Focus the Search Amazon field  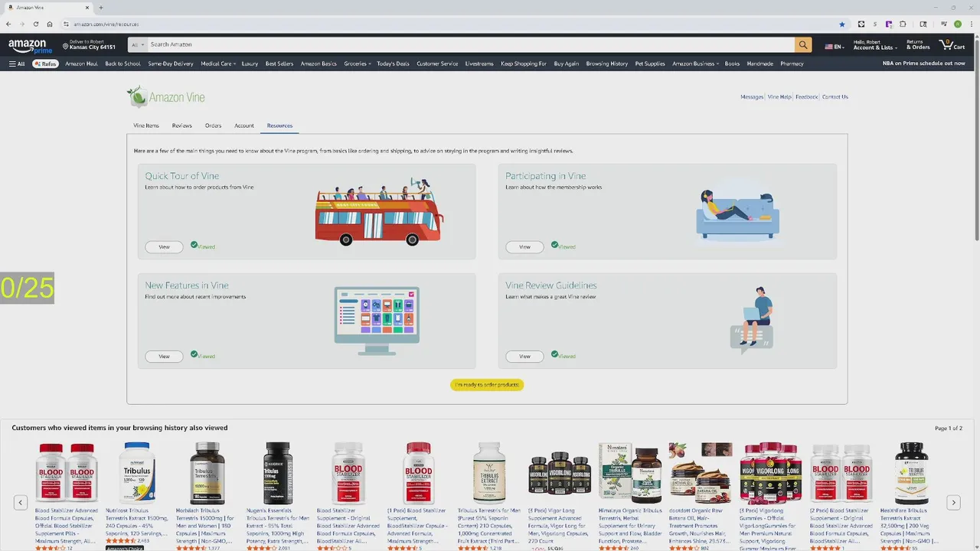click(x=471, y=45)
